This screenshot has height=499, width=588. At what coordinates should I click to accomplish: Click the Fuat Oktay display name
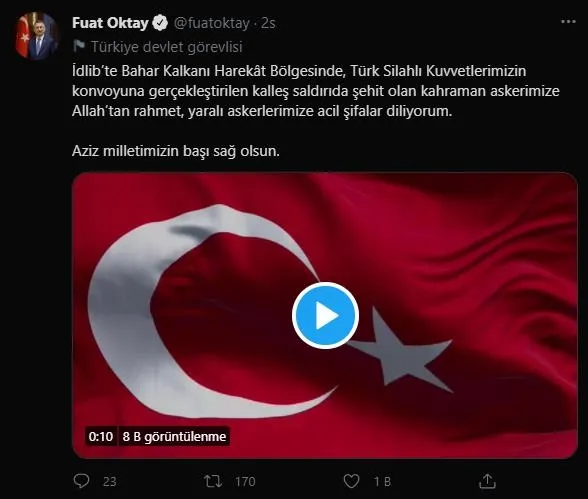click(x=110, y=23)
